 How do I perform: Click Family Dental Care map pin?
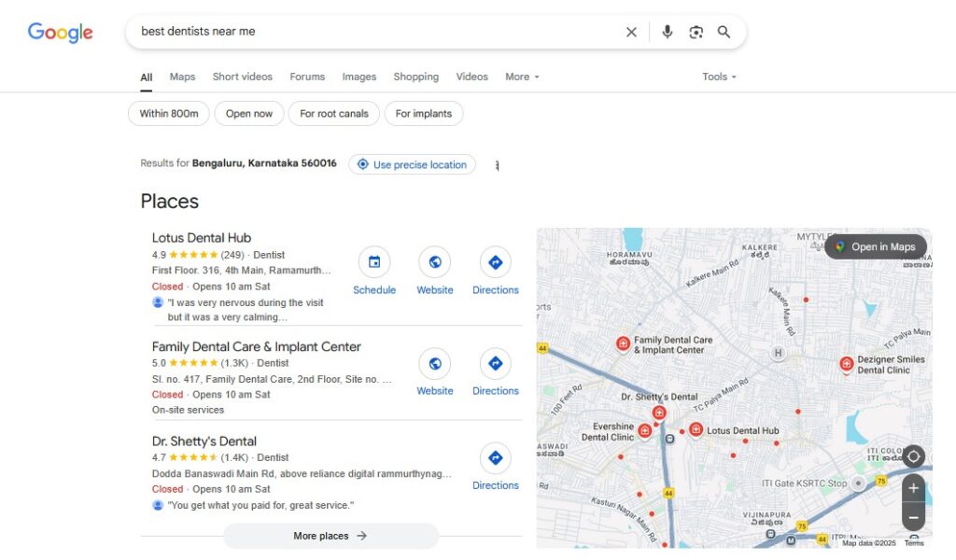click(623, 343)
